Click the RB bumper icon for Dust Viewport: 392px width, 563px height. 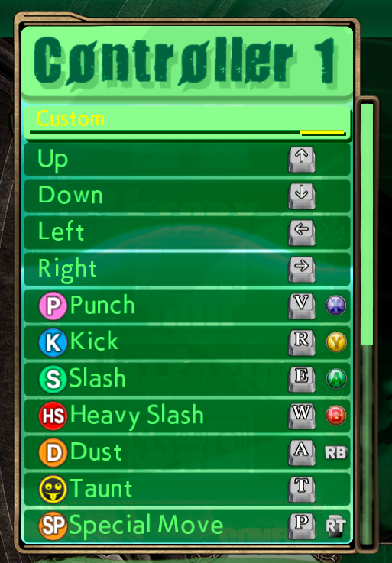pyautogui.click(x=336, y=452)
